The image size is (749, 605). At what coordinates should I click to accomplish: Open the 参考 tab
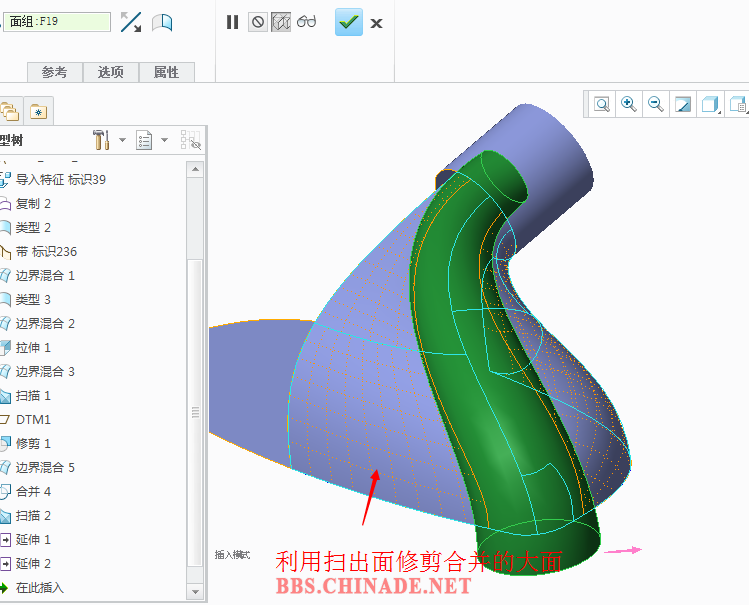click(x=54, y=72)
